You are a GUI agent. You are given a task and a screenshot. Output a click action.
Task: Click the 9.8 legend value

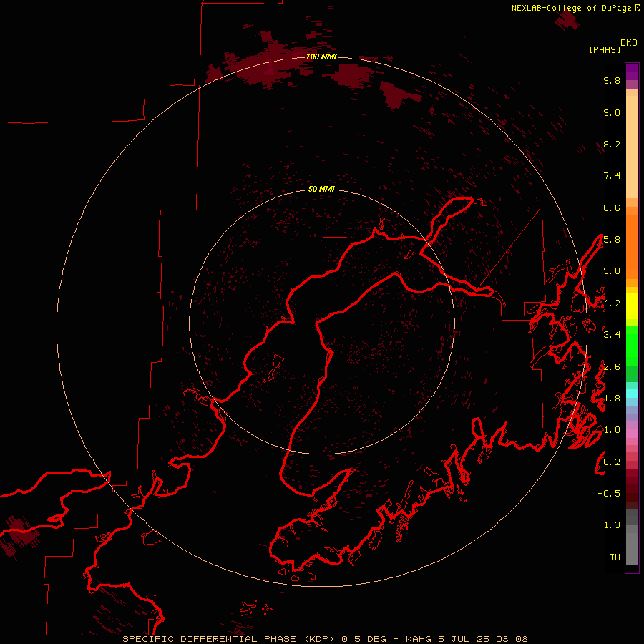point(612,80)
